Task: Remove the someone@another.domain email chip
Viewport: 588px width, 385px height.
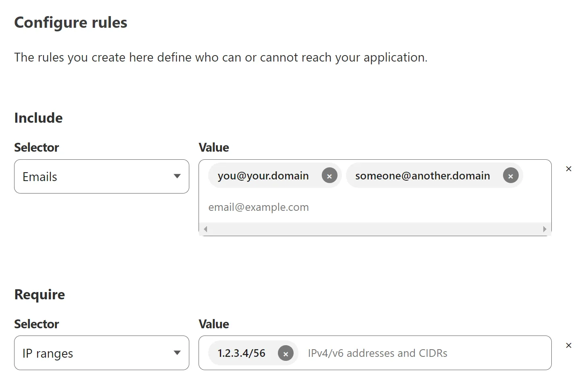Action: point(510,176)
